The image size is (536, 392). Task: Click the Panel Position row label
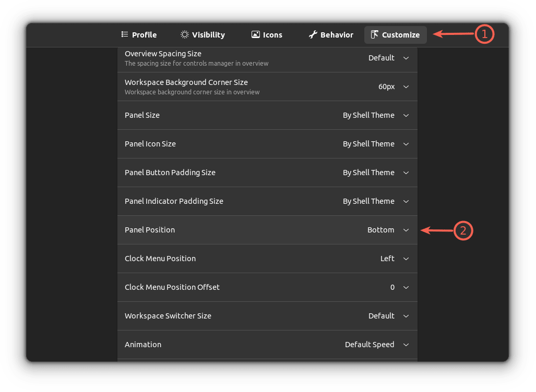point(150,230)
